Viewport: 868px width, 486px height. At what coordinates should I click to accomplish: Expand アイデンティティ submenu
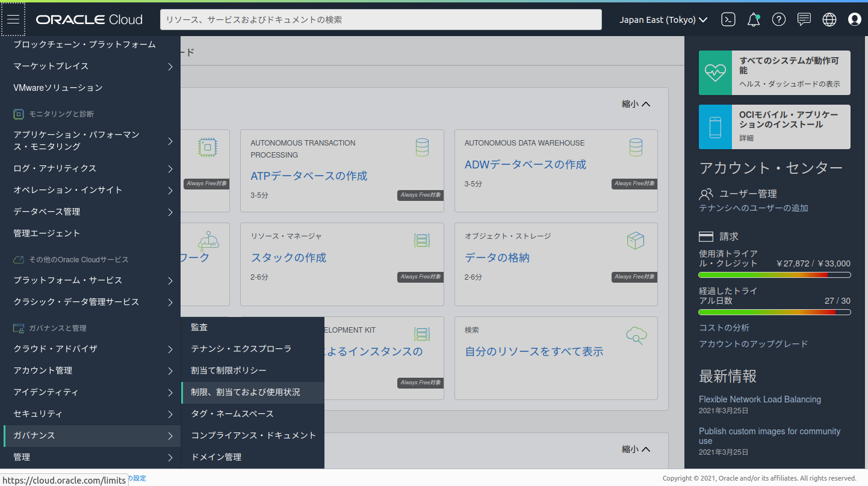pyautogui.click(x=90, y=392)
